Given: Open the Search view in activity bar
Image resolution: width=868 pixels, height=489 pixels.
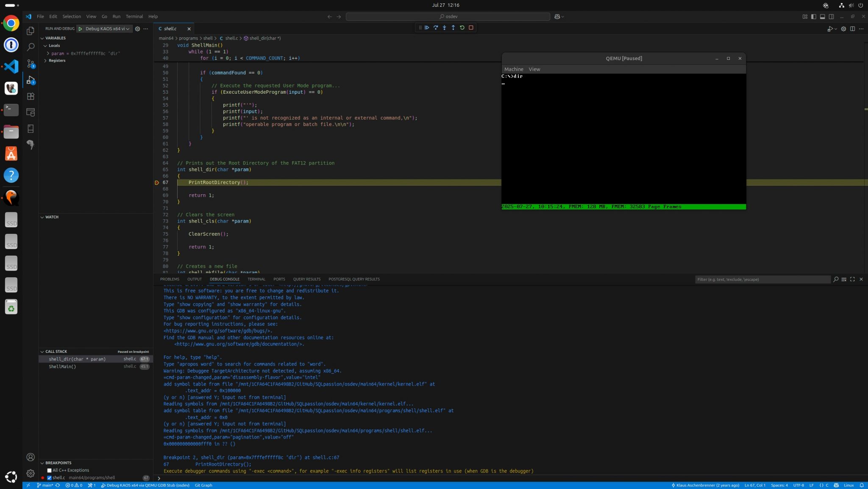Looking at the screenshot, I should tap(31, 47).
